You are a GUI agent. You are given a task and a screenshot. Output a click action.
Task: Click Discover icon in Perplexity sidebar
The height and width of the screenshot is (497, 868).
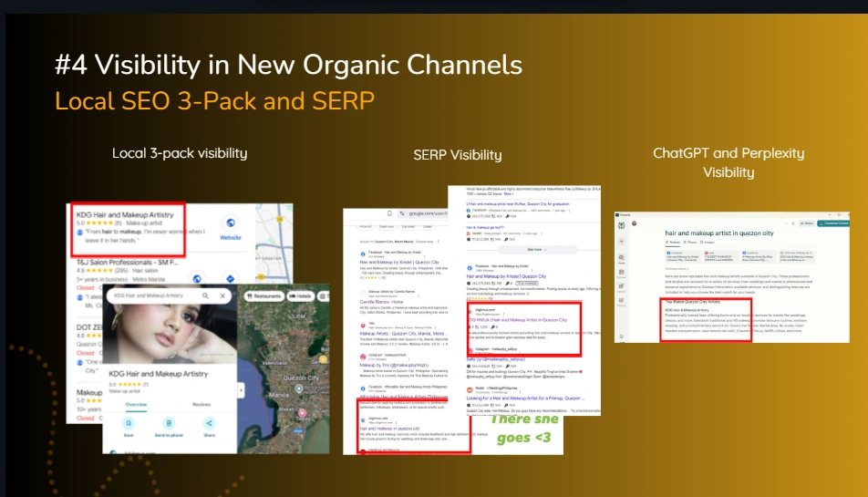621,272
